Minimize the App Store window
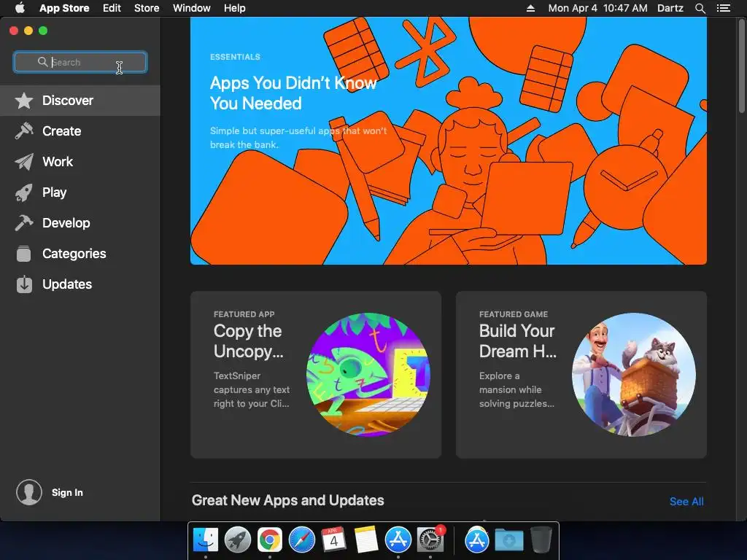The image size is (747, 560). pyautogui.click(x=28, y=31)
